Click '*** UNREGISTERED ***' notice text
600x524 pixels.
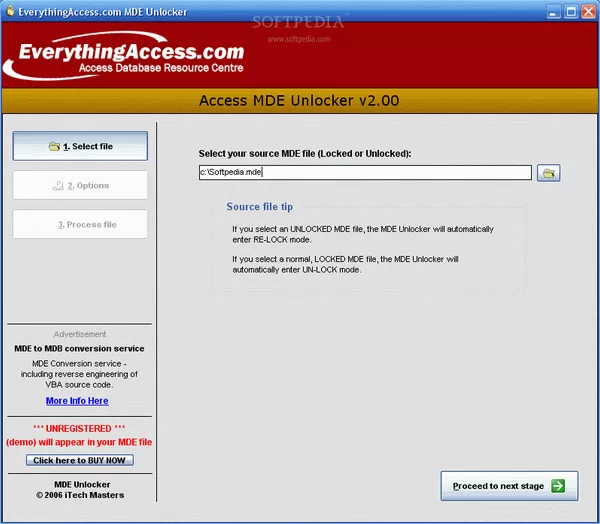[x=79, y=428]
